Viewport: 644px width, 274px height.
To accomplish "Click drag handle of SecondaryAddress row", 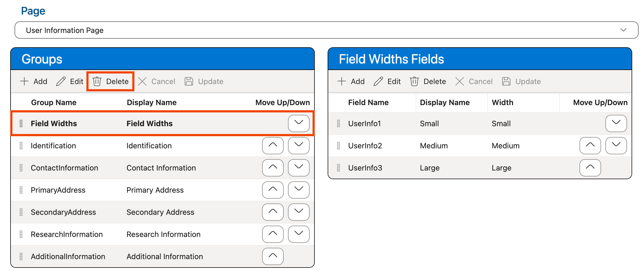I will pos(21,212).
